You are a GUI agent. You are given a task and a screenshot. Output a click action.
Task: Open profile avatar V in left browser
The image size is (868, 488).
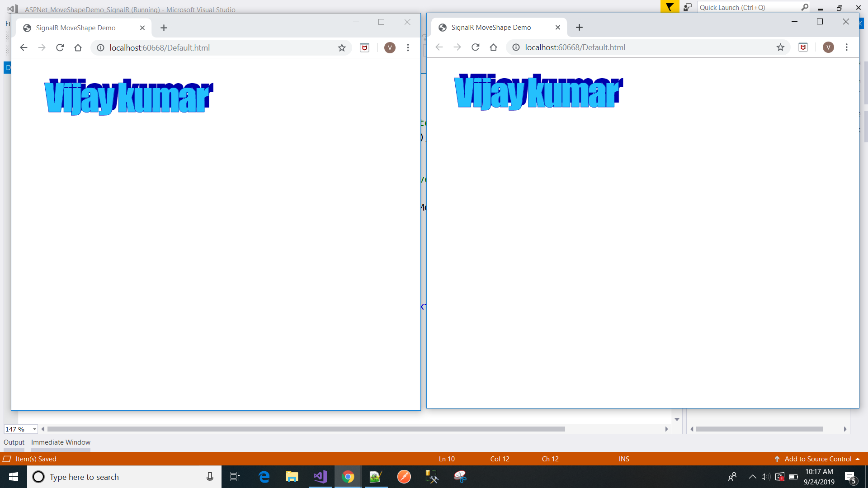[x=390, y=47]
